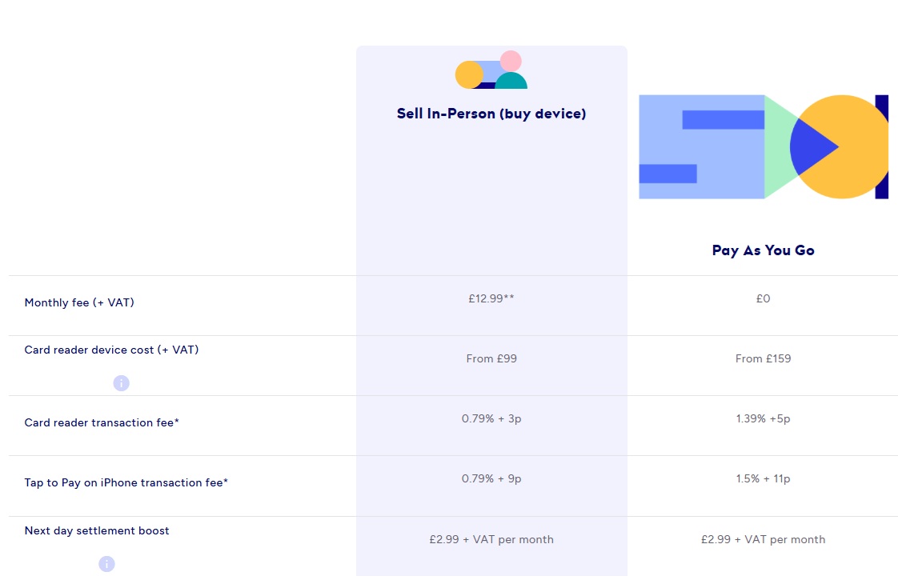The height and width of the screenshot is (588, 898).
Task: Click the yellow circle in the Pay As You Go graphic
Action: coord(838,146)
